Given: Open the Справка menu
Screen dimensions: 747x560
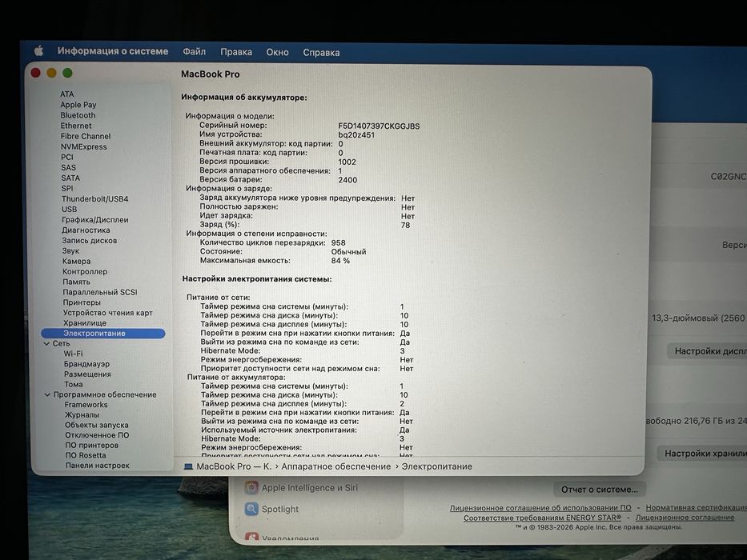Looking at the screenshot, I should (x=321, y=53).
